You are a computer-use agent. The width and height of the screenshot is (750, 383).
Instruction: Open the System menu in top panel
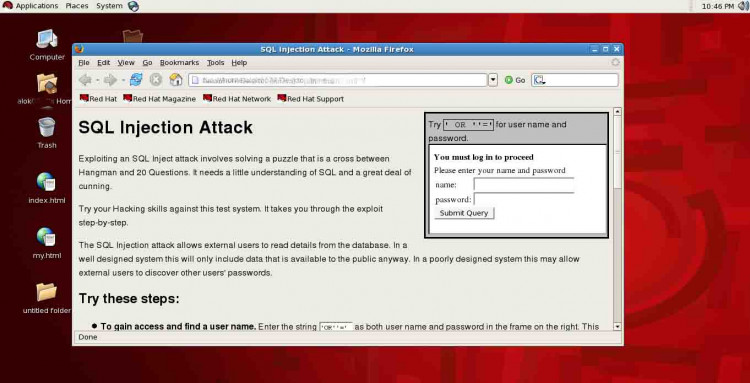tap(109, 6)
